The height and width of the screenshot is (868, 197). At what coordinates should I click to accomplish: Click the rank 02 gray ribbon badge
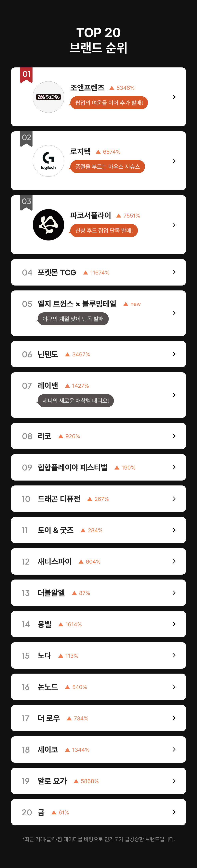point(26,138)
